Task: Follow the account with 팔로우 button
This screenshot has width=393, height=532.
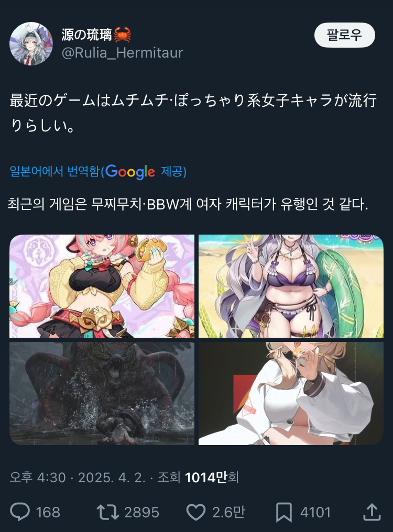Action: point(344,35)
